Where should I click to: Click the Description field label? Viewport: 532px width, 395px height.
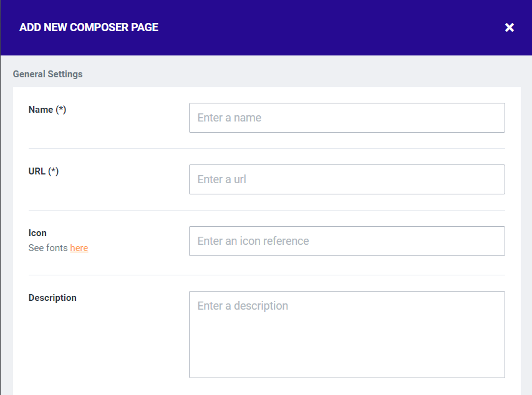tap(52, 298)
